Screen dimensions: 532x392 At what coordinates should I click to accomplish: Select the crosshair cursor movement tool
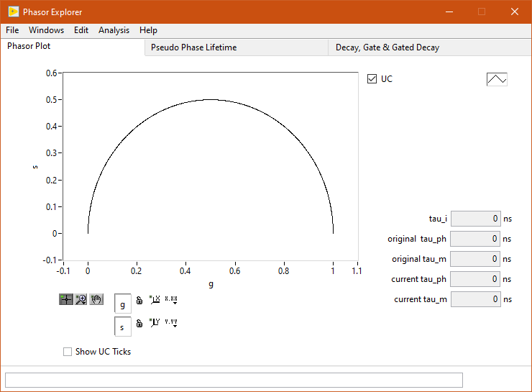coord(66,299)
